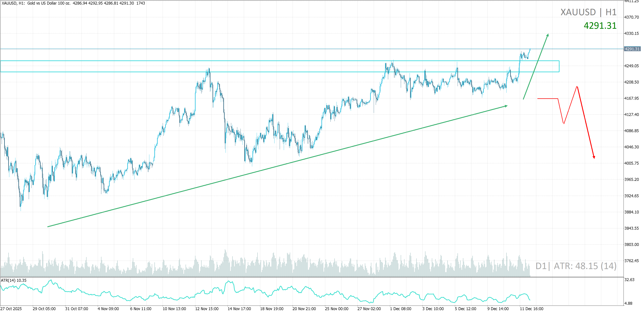Click the 27 Oct 2025 date label
Screen dimensions: 644x312
point(11,309)
